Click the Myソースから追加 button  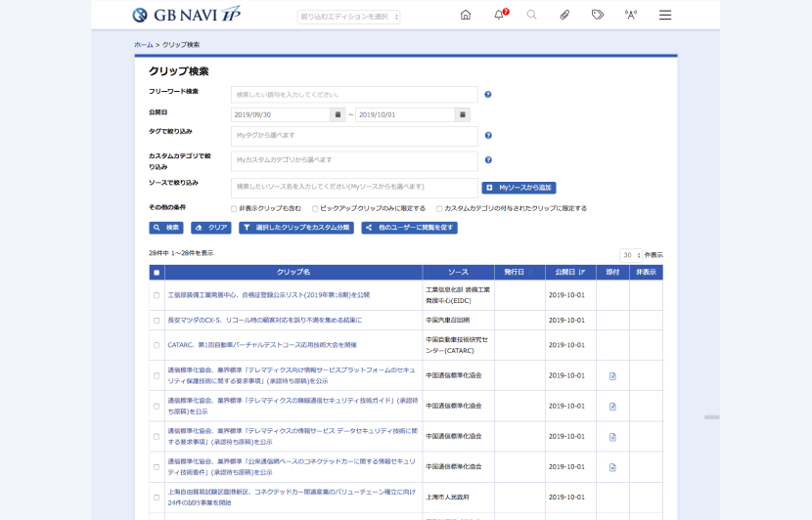coord(519,188)
